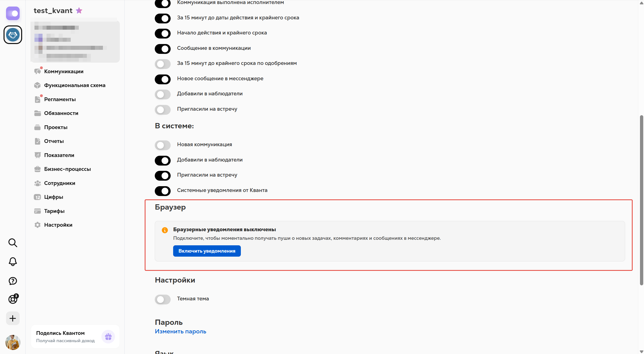Turn off Сообщение в коммуникации toggle
Image resolution: width=644 pixels, height=354 pixels.
point(163,49)
